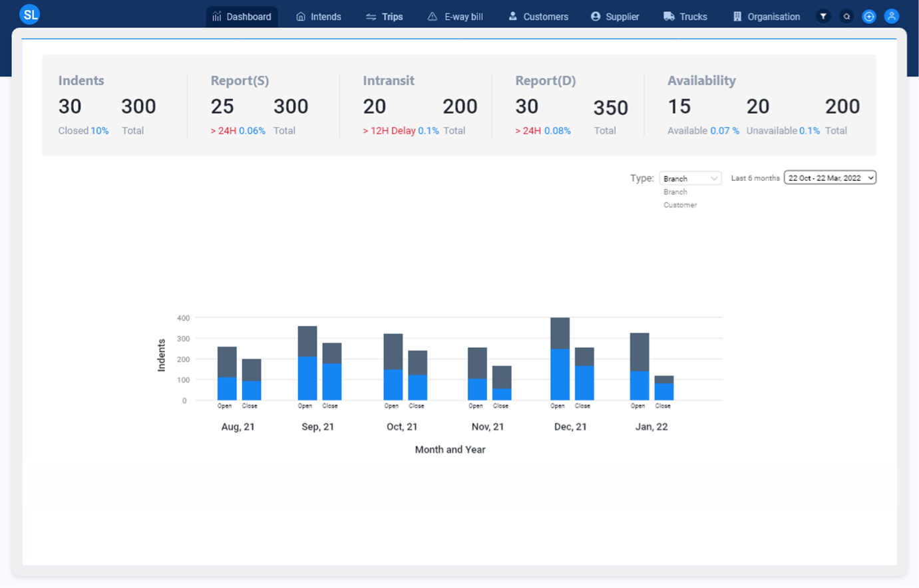Viewport: 919px width, 588px height.
Task: Select Branch option in the Type list
Action: [675, 192]
